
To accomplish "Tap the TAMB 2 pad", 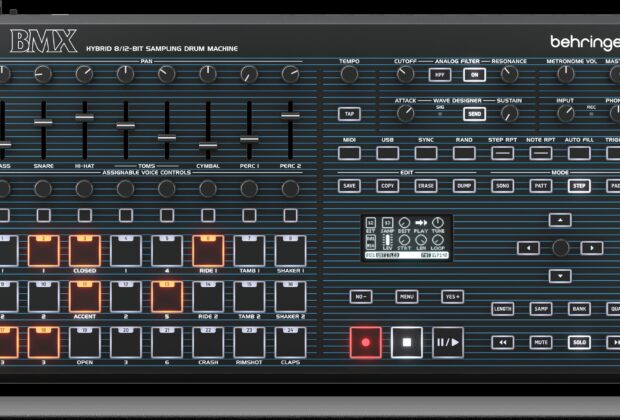I will pyautogui.click(x=249, y=297).
